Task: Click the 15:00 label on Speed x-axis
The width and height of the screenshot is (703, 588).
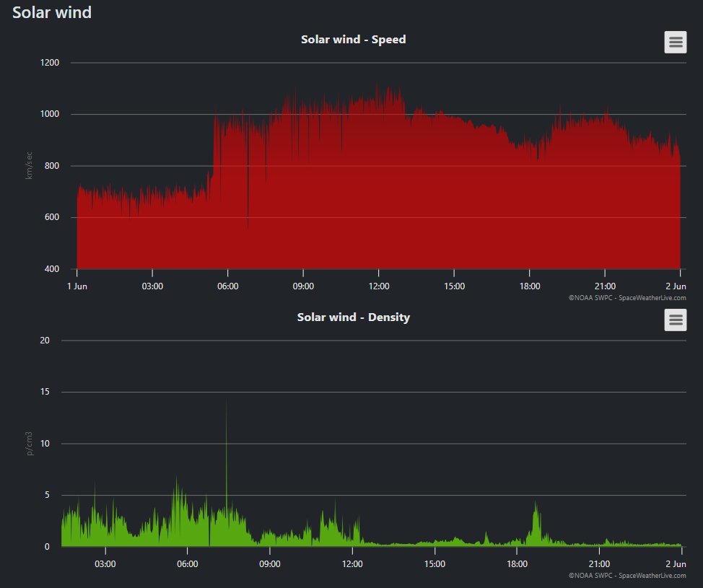Action: tap(454, 286)
